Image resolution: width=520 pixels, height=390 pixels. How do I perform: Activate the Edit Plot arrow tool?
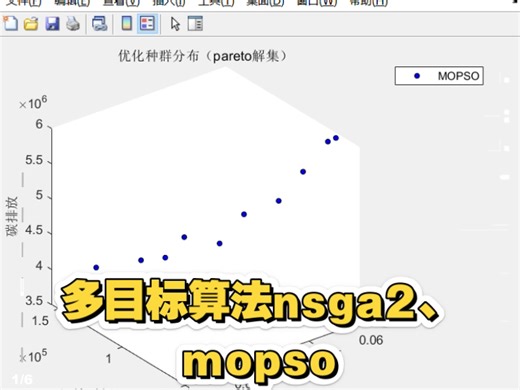pyautogui.click(x=175, y=24)
